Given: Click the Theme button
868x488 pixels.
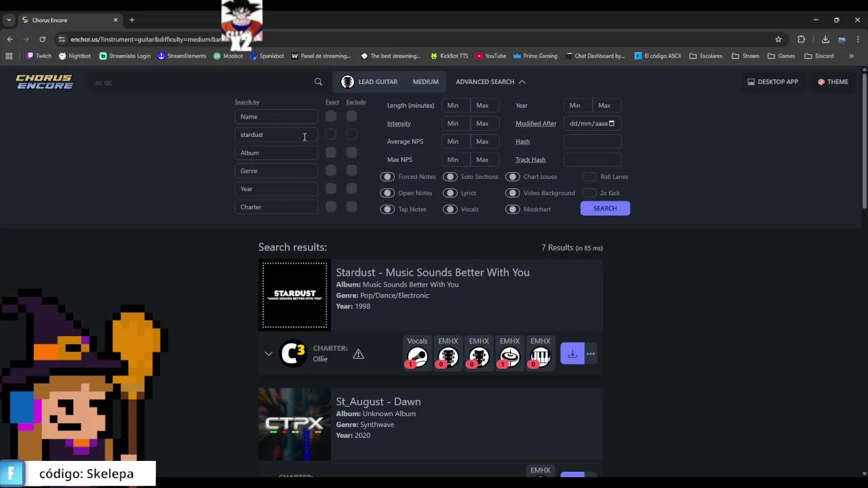Looking at the screenshot, I should point(833,82).
